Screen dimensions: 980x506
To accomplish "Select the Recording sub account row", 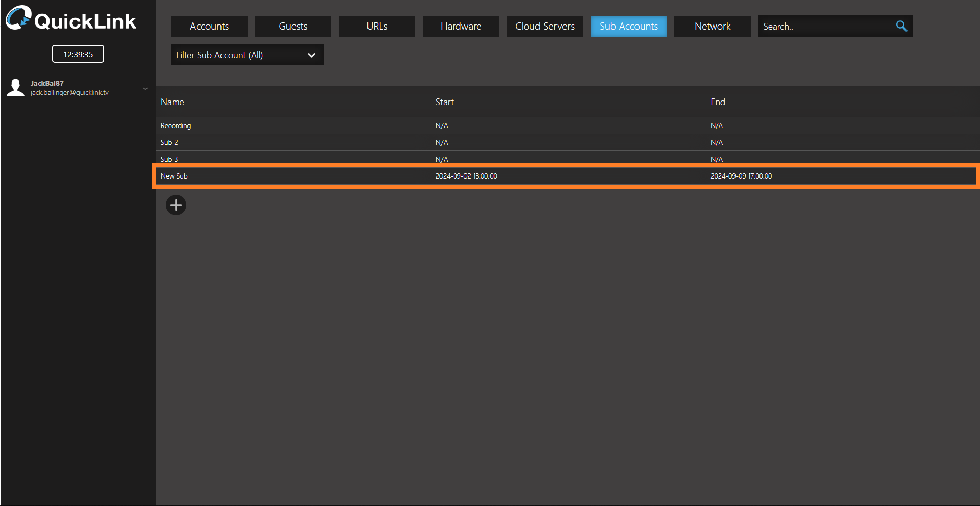I will 176,125.
